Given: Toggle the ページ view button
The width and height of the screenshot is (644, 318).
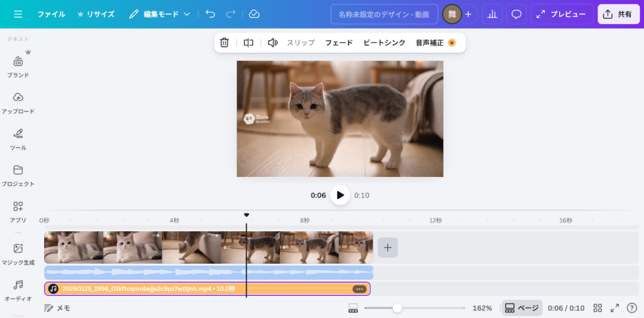Looking at the screenshot, I should [522, 308].
